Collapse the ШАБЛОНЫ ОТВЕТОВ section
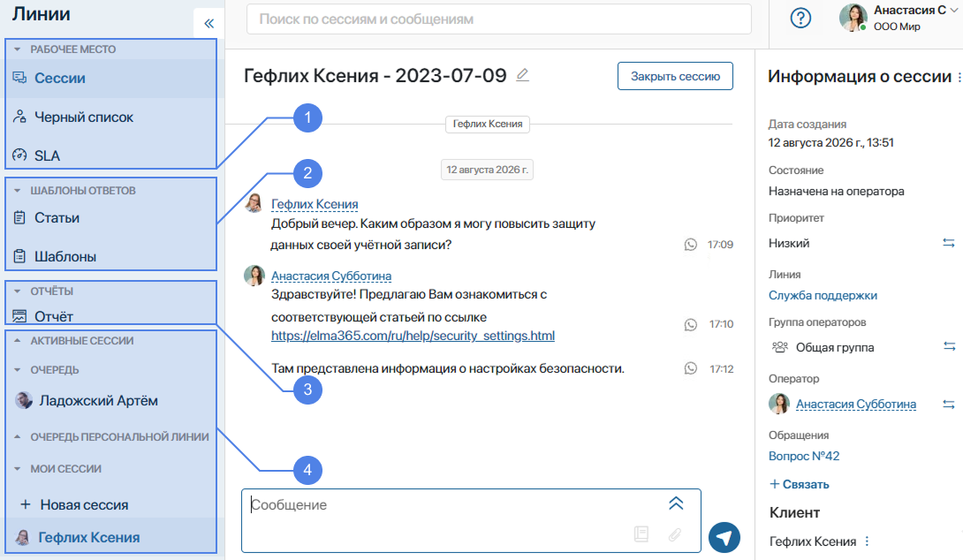The image size is (963, 560). (17, 191)
